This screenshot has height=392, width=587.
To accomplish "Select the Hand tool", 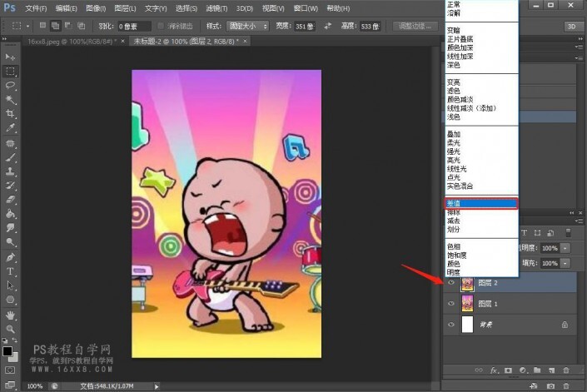I will click(x=11, y=315).
